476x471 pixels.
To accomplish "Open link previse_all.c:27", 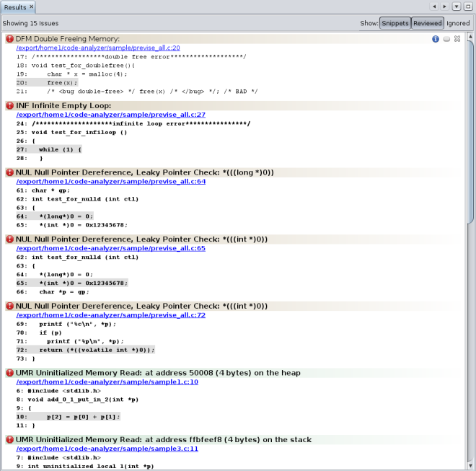I will pos(111,115).
